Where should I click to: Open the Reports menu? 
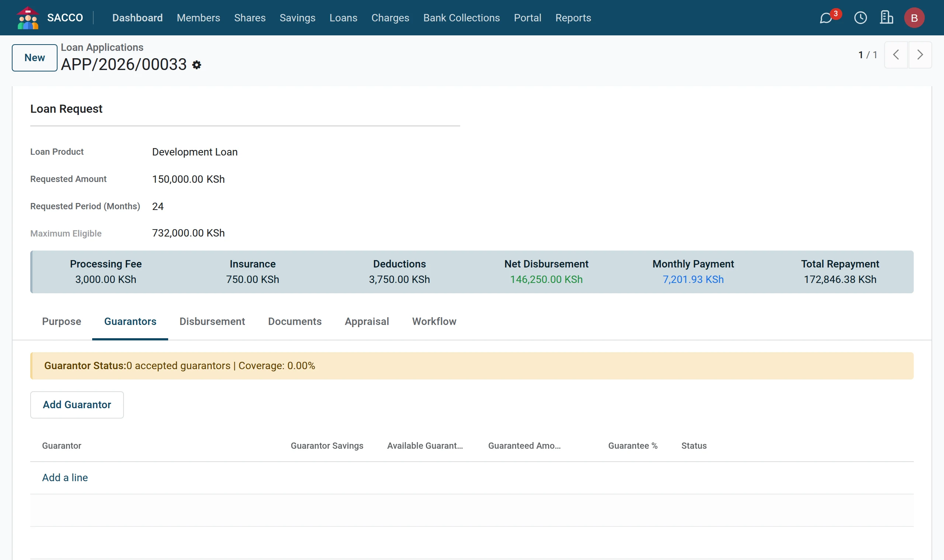(573, 18)
